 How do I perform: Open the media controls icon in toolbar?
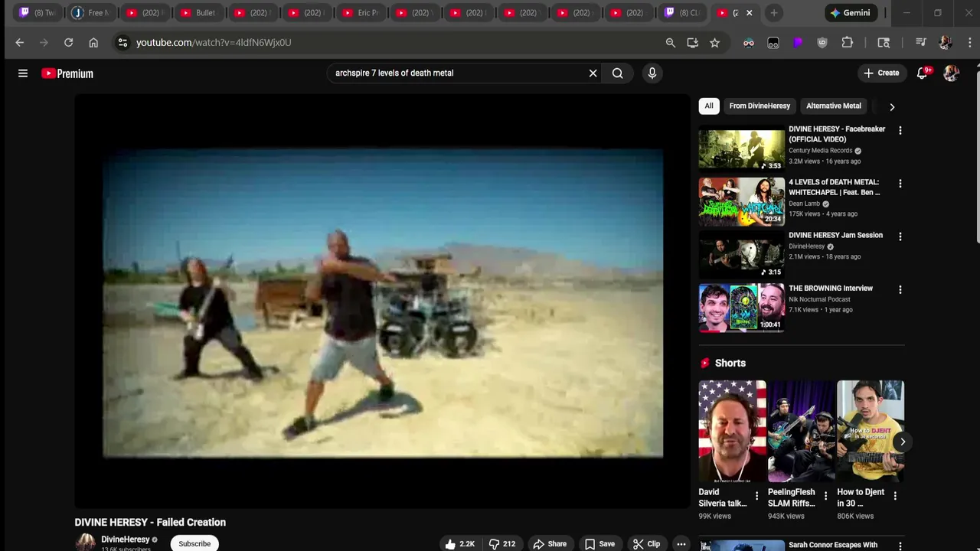coord(921,43)
